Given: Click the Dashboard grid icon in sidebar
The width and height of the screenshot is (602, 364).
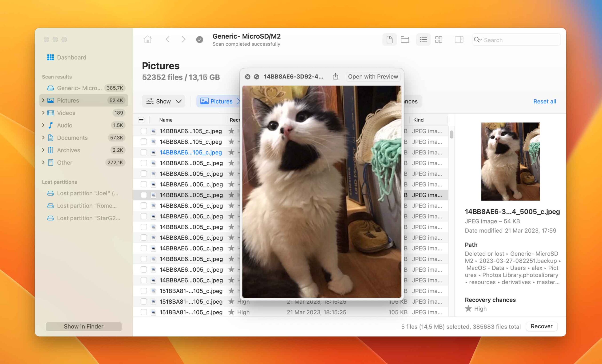Looking at the screenshot, I should pos(51,57).
